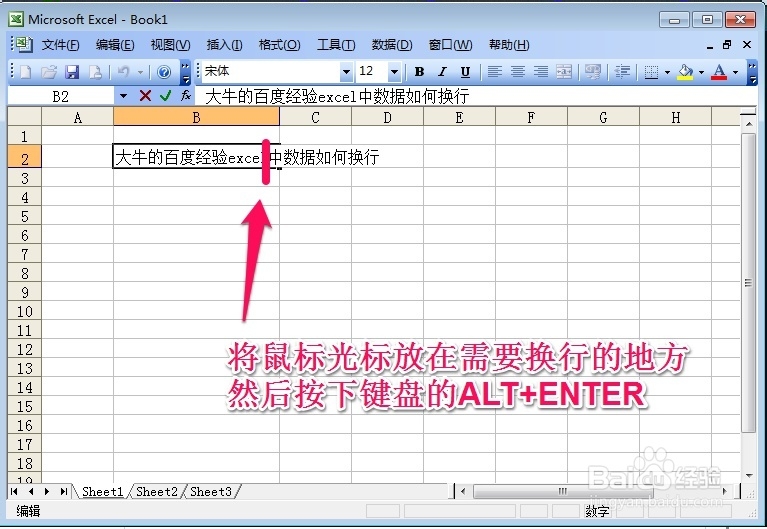Expand the font size dropdown
The height and width of the screenshot is (529, 767).
(x=394, y=72)
